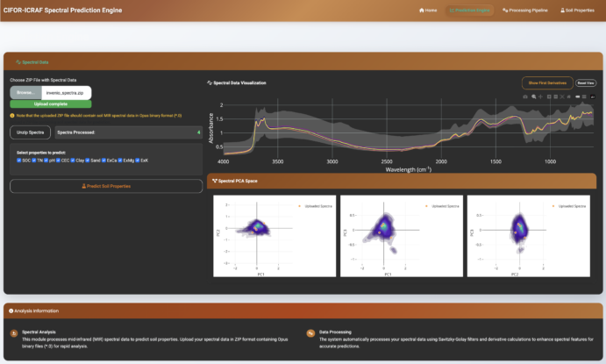This screenshot has height=364, width=606.
Task: Click the Spectral Data Visualization waveform icon
Action: coord(210,82)
